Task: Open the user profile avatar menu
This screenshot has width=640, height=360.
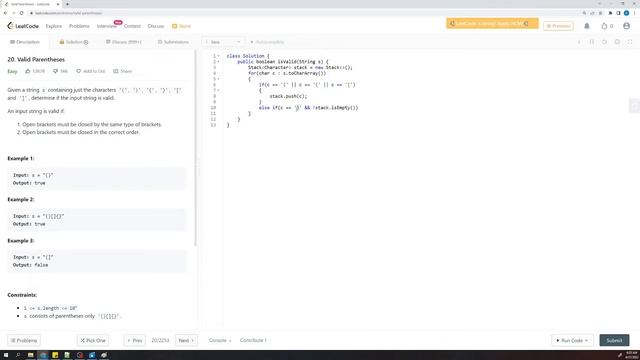Action: point(627,26)
